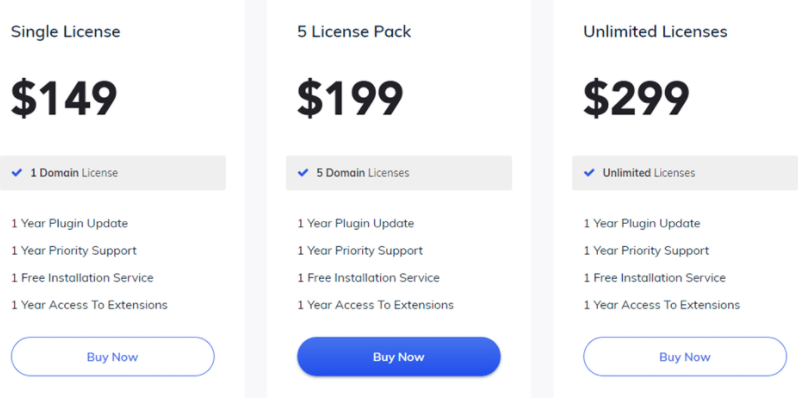Click 1 Year Access To Extensions in Unlimited plan

coord(662,305)
